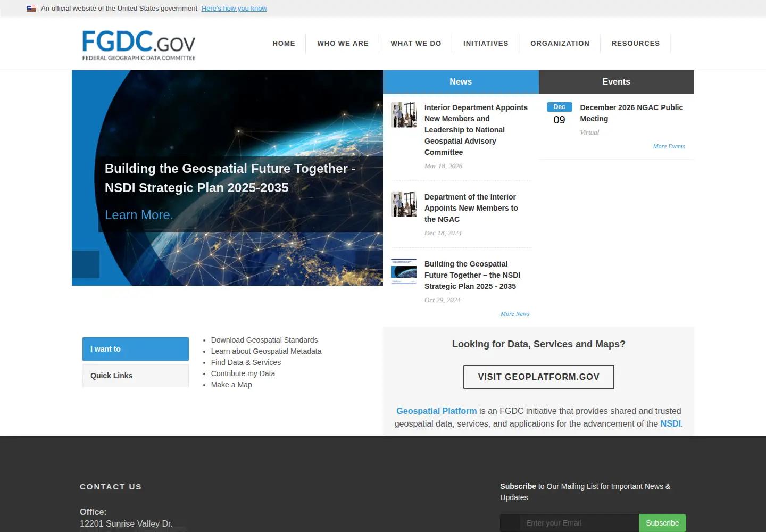The height and width of the screenshot is (532, 766).
Task: Click the FGDC.gov logo
Action: 139,45
